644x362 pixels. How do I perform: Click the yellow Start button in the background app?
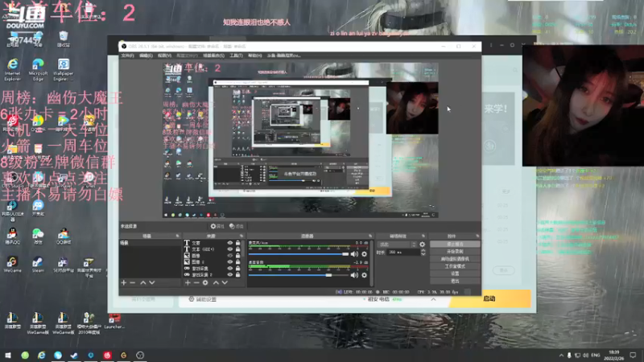[489, 298]
